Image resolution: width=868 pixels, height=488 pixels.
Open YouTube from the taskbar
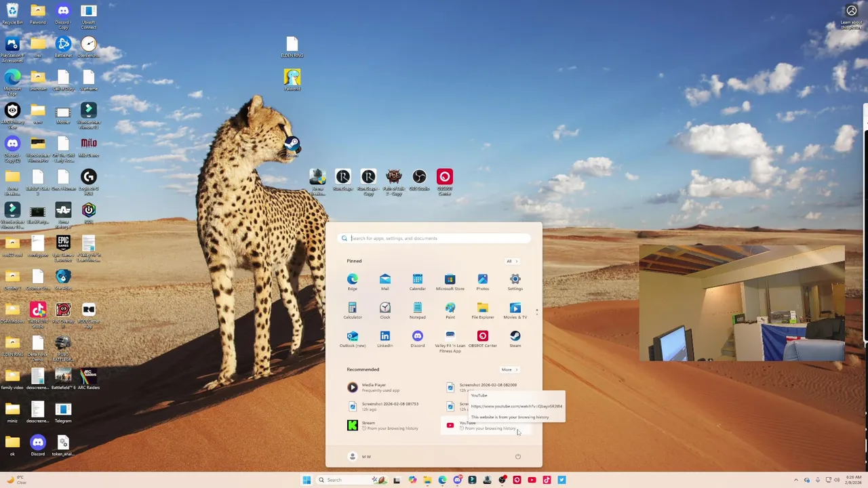(x=532, y=480)
